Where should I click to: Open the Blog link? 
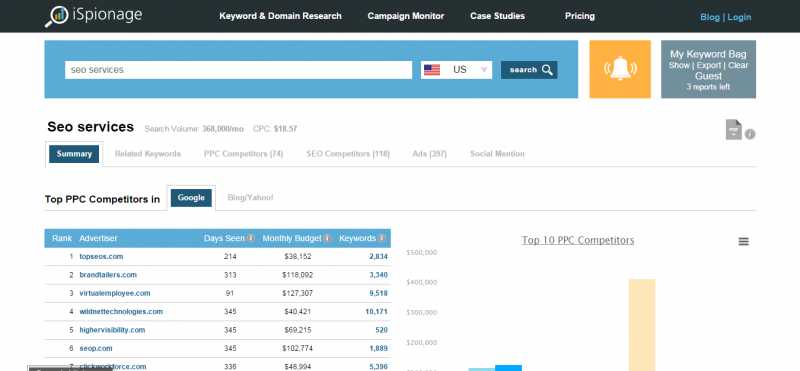(710, 17)
